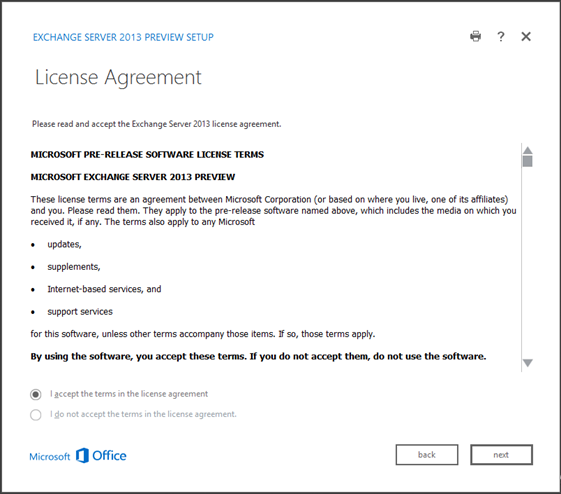Image resolution: width=561 pixels, height=494 pixels.
Task: Select the accept terms radio button
Action: pyautogui.click(x=35, y=395)
